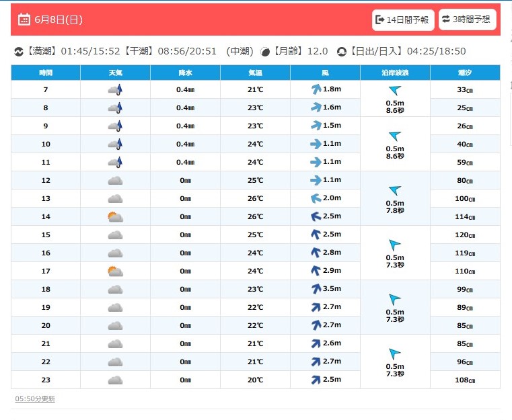512x420 pixels.
Task: Select the tide value 108cm
Action: tap(465, 380)
